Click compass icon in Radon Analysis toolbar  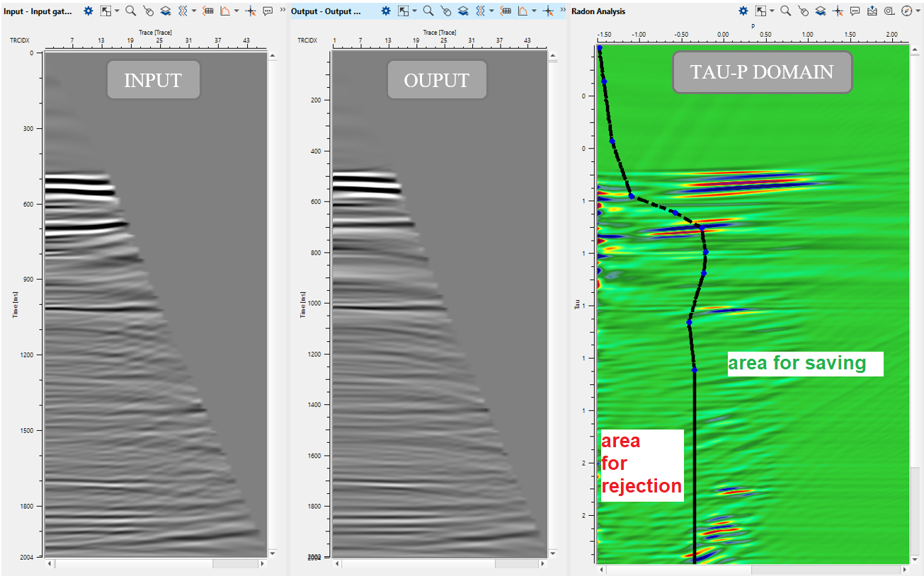coord(906,11)
